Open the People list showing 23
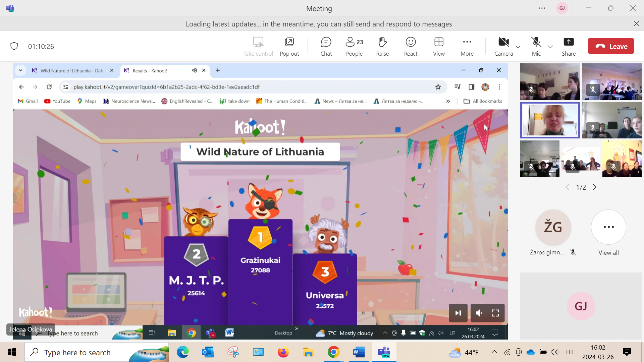 pyautogui.click(x=354, y=46)
